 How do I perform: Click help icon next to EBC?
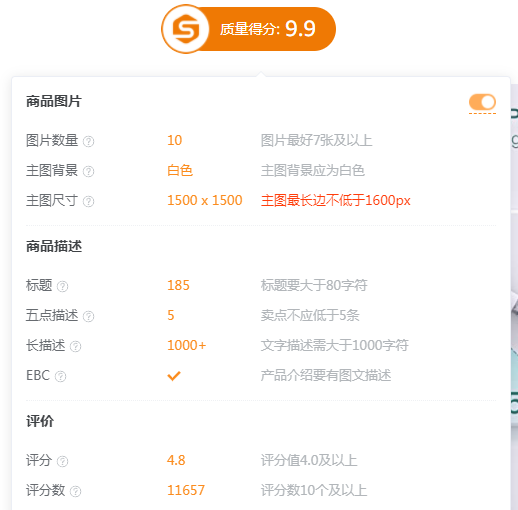(x=60, y=376)
